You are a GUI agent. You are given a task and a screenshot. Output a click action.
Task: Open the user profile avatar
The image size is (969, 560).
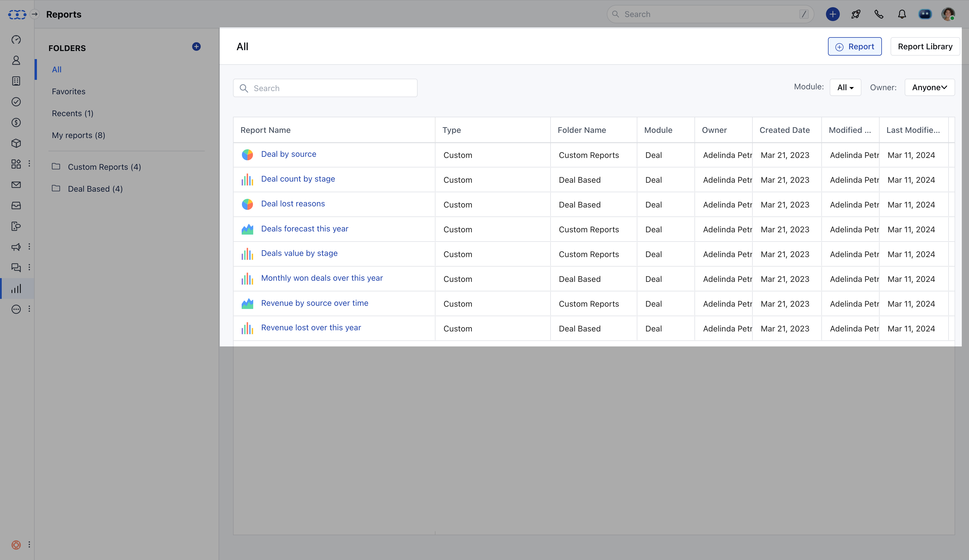click(x=948, y=14)
